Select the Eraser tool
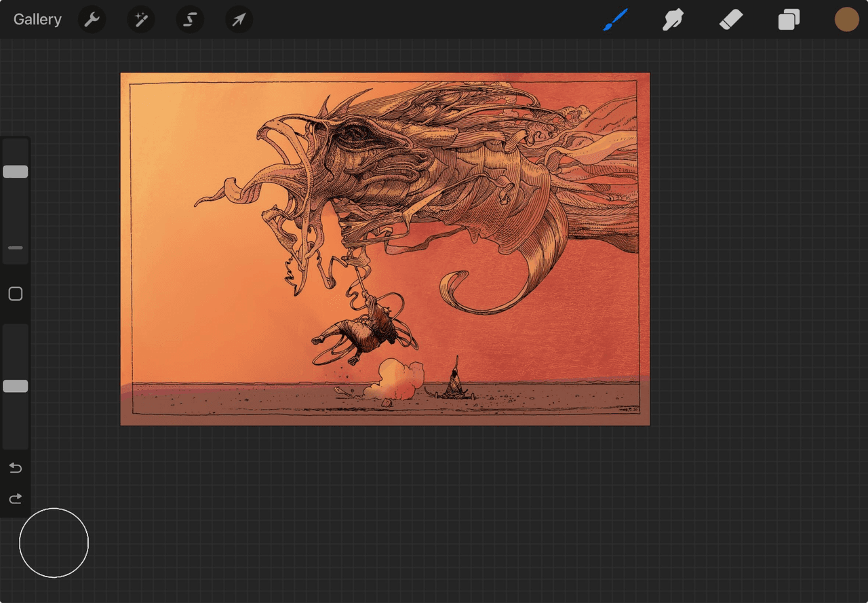The height and width of the screenshot is (603, 868). tap(731, 20)
